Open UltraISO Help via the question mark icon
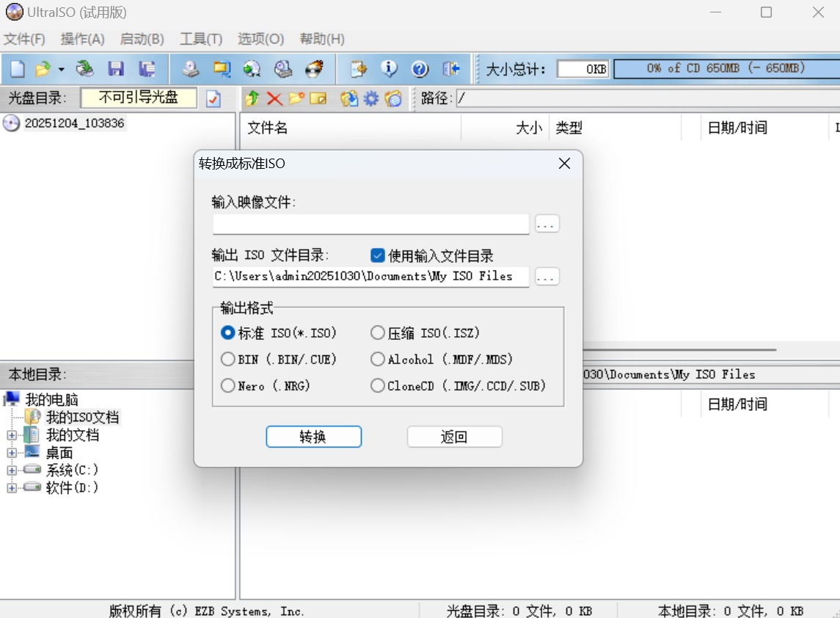The height and width of the screenshot is (618, 840). pyautogui.click(x=419, y=68)
